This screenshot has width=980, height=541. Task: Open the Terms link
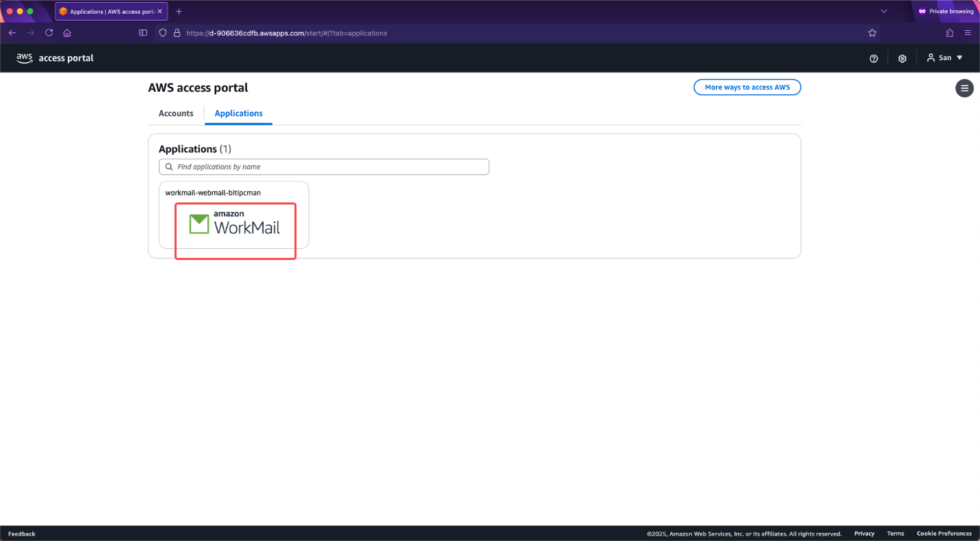point(896,533)
